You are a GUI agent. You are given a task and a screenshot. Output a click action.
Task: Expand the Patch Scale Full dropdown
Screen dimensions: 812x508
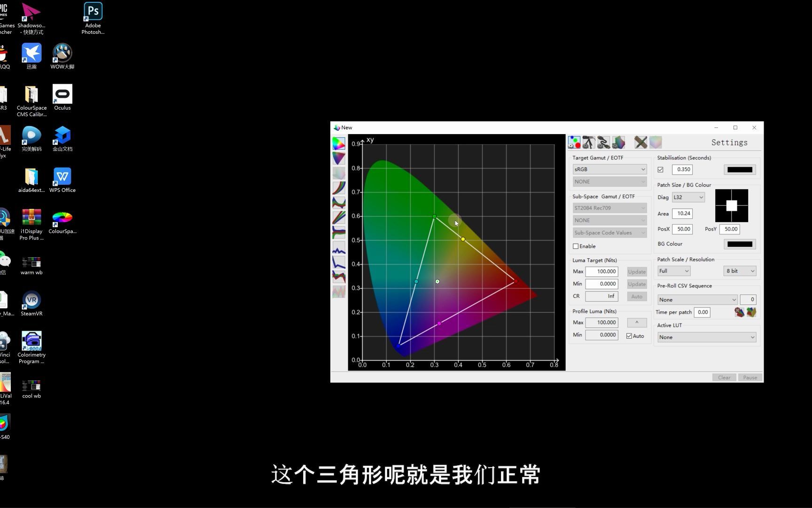click(673, 270)
